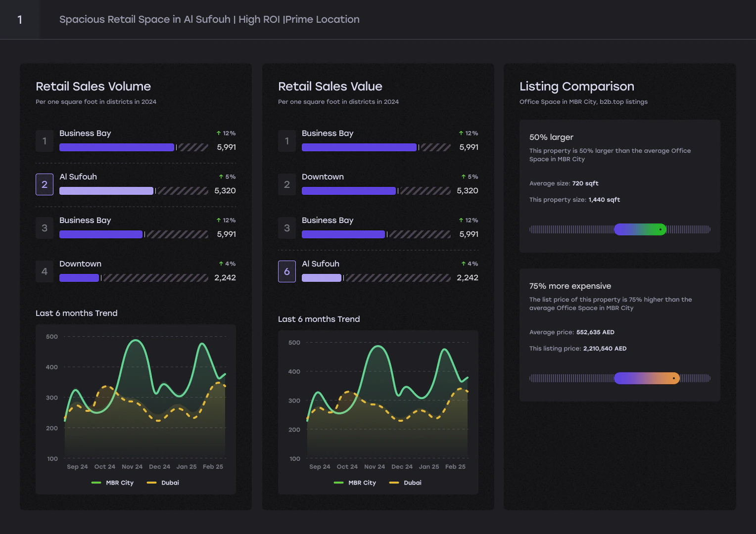The width and height of the screenshot is (756, 534).
Task: Click Downtown in Retail Sales Volume list
Action: point(80,264)
